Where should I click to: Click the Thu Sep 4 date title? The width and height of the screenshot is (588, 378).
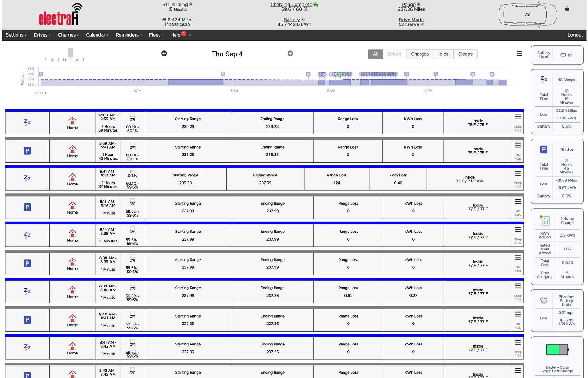coord(227,54)
